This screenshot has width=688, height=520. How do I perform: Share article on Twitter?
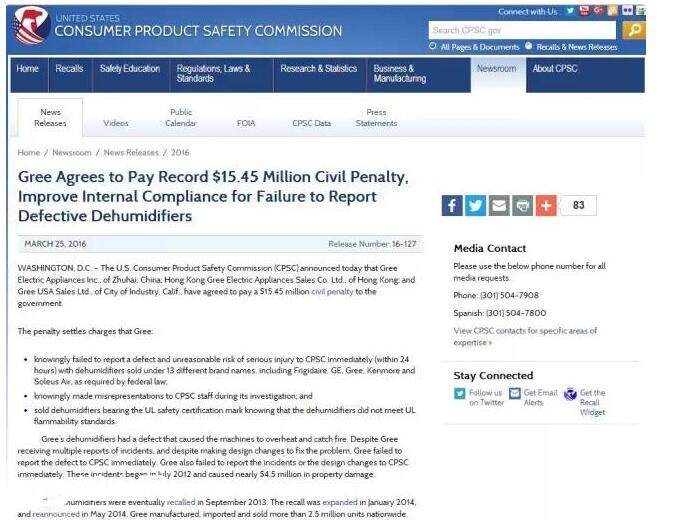click(x=476, y=205)
